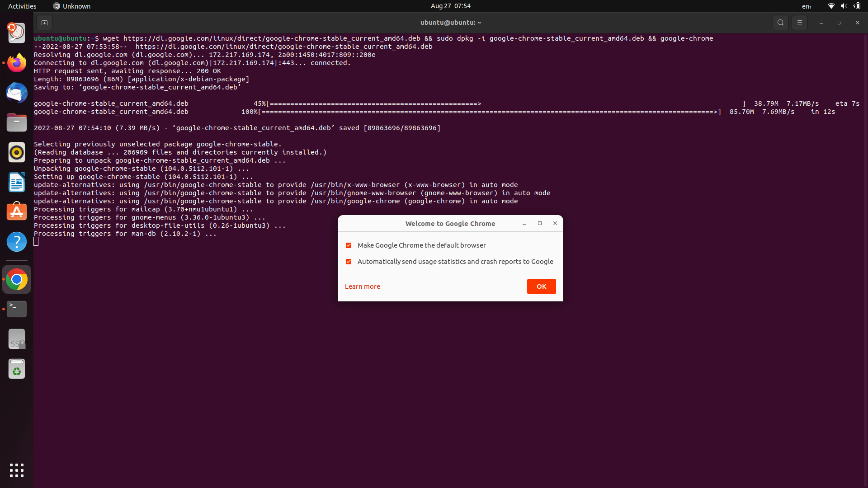This screenshot has height=488, width=868.
Task: Open Firefox from the dock
Action: [17, 63]
